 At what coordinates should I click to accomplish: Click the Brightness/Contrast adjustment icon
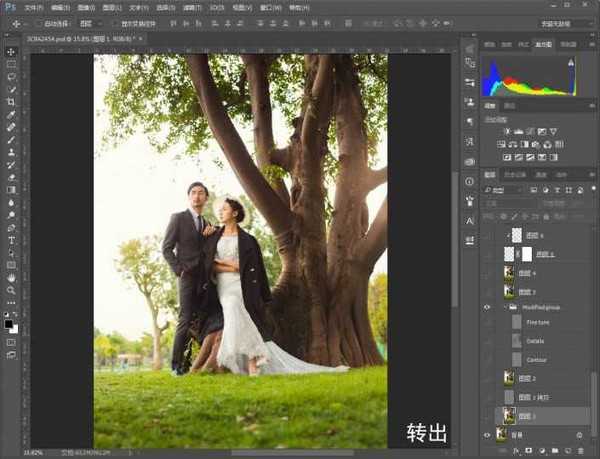[x=508, y=131]
